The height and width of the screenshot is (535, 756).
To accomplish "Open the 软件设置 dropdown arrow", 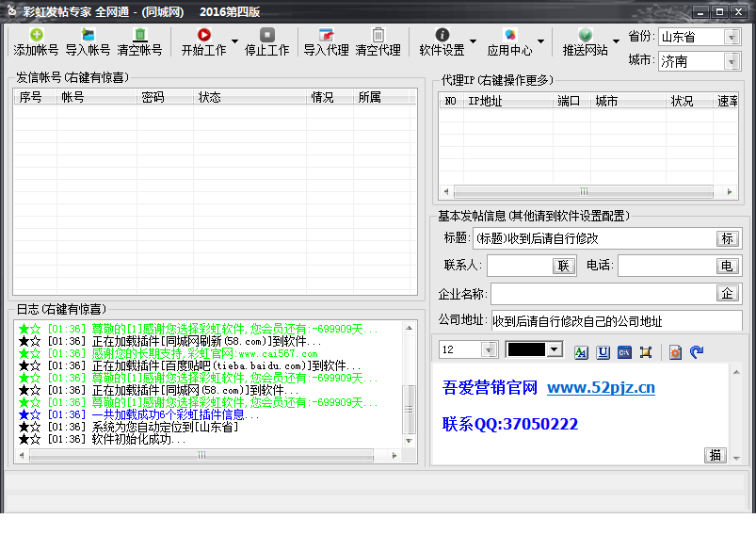I will [473, 41].
